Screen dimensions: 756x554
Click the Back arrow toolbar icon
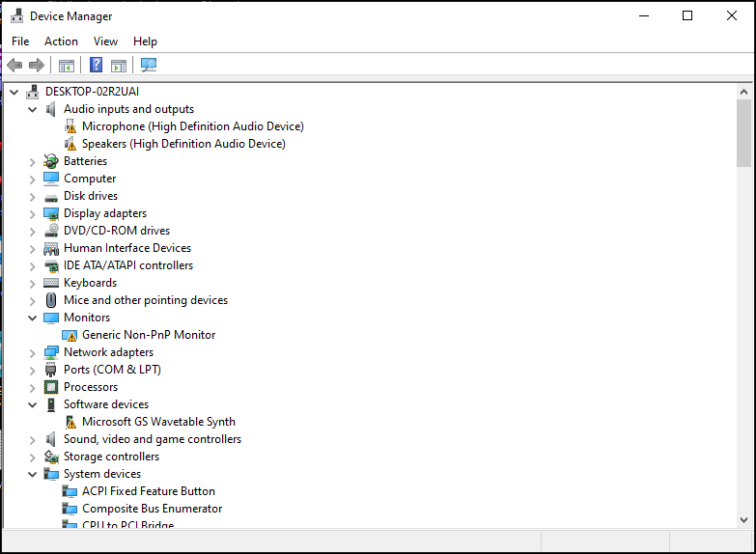point(14,65)
